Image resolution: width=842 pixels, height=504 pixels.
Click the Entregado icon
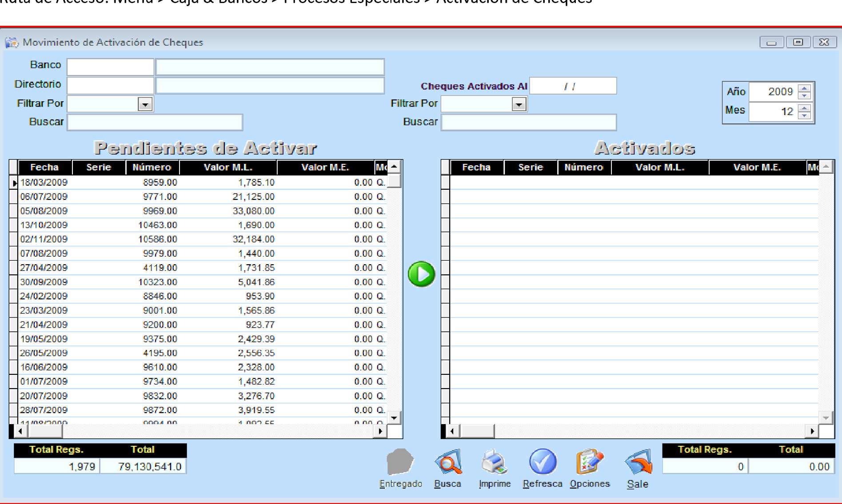click(x=400, y=463)
